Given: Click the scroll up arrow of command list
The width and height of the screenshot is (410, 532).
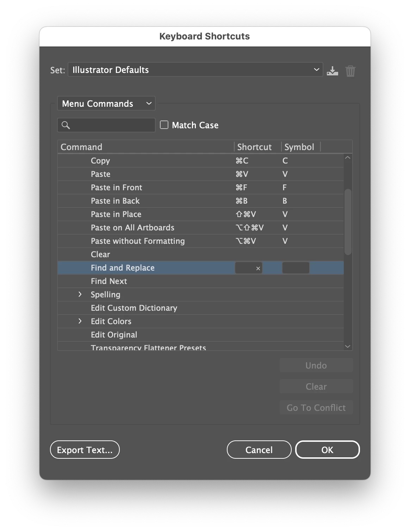Looking at the screenshot, I should [x=348, y=158].
